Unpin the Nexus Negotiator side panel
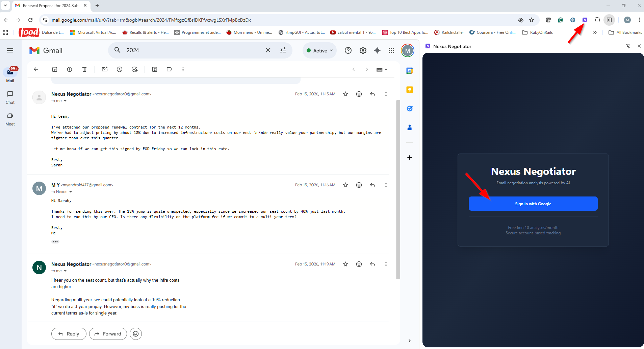The image size is (644, 349). 628,46
